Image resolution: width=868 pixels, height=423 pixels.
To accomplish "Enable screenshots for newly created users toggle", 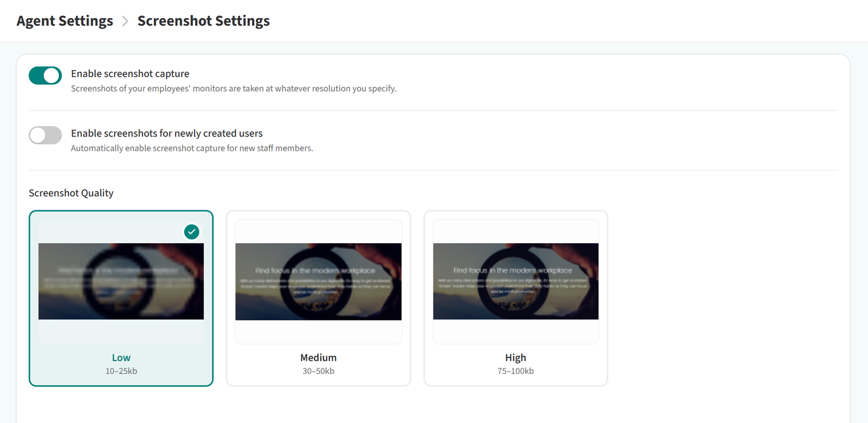I will click(45, 135).
